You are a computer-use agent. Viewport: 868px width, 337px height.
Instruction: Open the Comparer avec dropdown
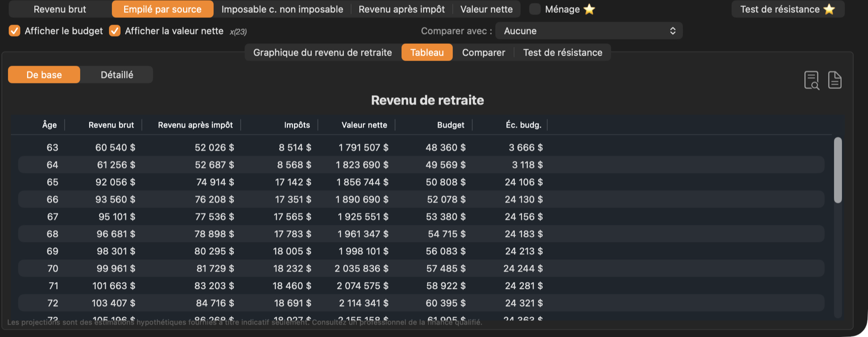(x=589, y=31)
